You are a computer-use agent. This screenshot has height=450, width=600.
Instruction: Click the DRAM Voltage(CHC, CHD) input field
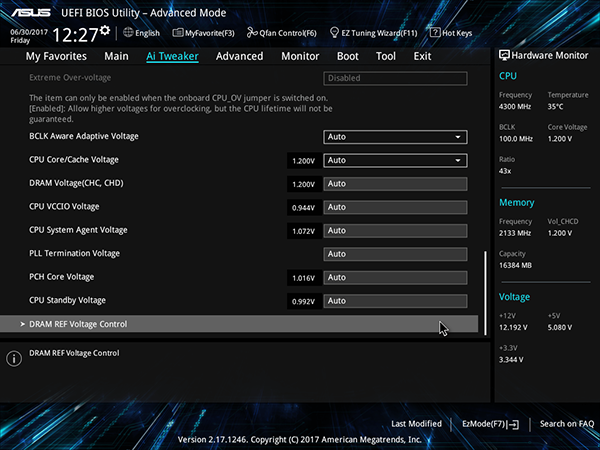tap(395, 184)
